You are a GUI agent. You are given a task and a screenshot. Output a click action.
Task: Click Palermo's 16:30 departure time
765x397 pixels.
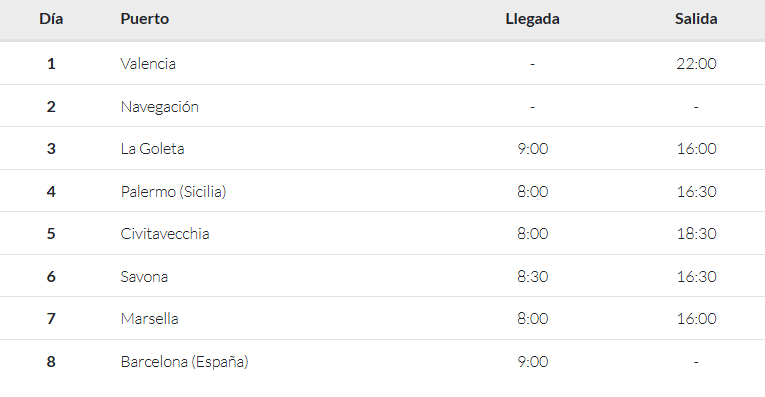pyautogui.click(x=696, y=191)
